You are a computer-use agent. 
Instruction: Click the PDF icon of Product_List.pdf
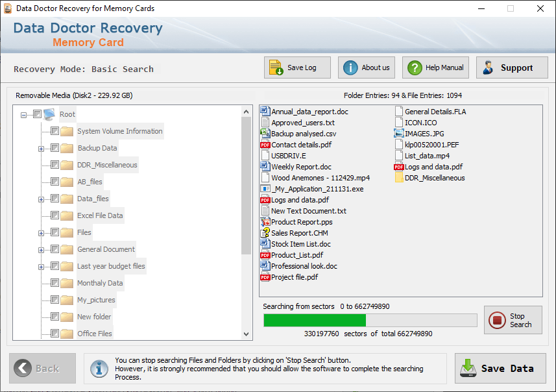[265, 255]
